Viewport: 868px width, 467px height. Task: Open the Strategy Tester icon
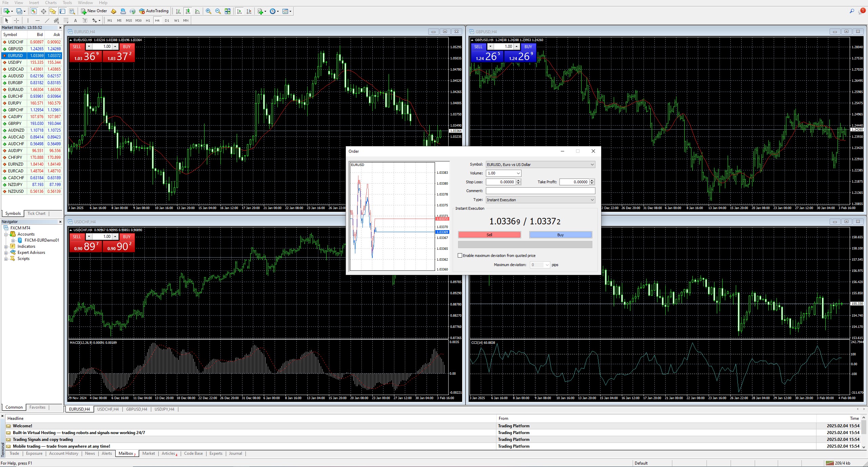pyautogui.click(x=72, y=11)
